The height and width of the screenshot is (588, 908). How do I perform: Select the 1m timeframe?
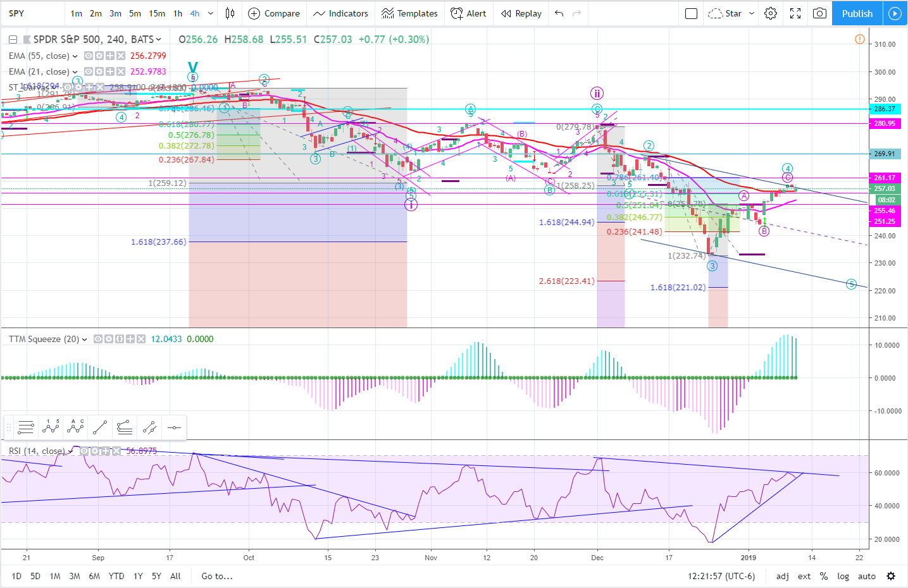[76, 13]
